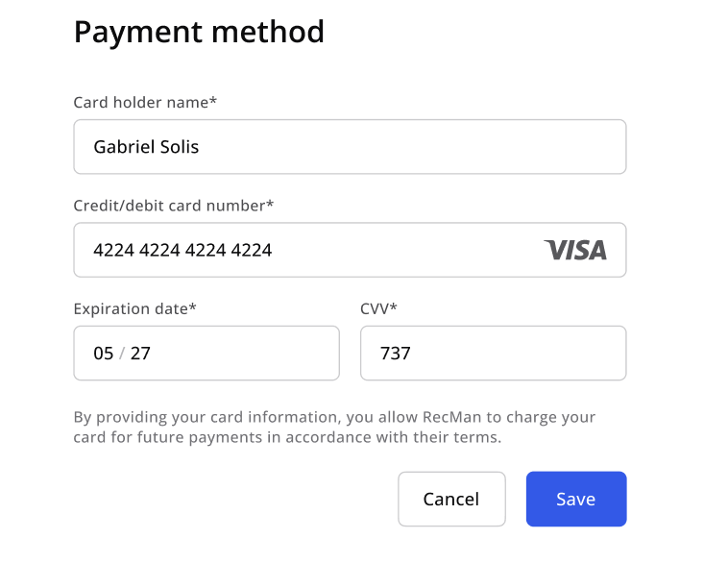Select the expiration year 27
728x563 pixels.
(140, 353)
